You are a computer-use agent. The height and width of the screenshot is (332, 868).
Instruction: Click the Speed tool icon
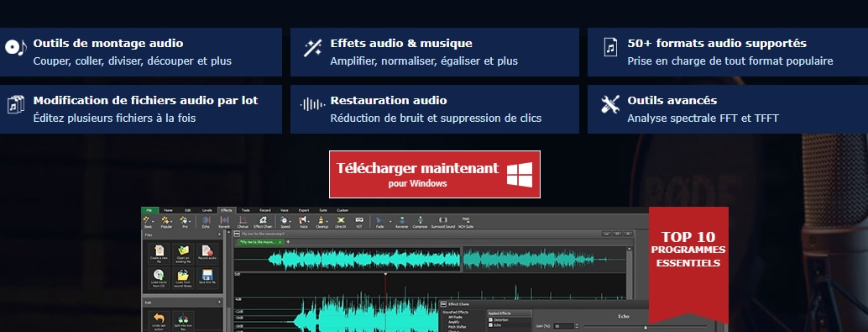point(283,220)
